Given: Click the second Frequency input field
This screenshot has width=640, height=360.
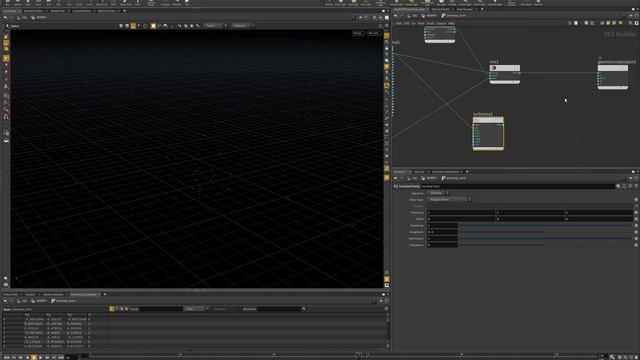Looking at the screenshot, I should pos(530,213).
